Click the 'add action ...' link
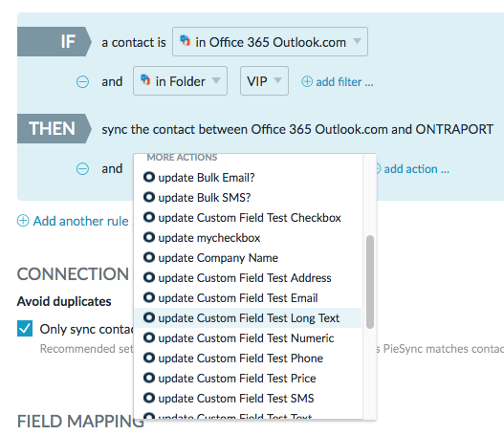The width and height of the screenshot is (504, 435). coord(417,169)
